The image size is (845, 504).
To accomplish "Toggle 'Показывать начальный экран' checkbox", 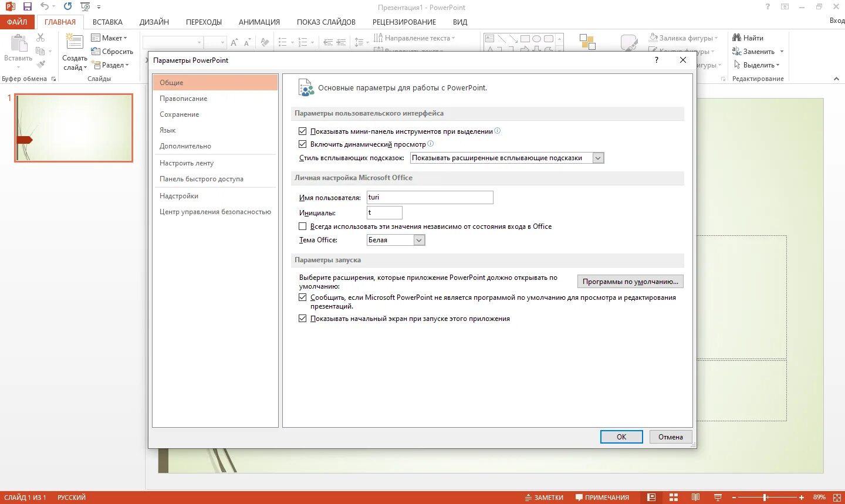I will [303, 319].
